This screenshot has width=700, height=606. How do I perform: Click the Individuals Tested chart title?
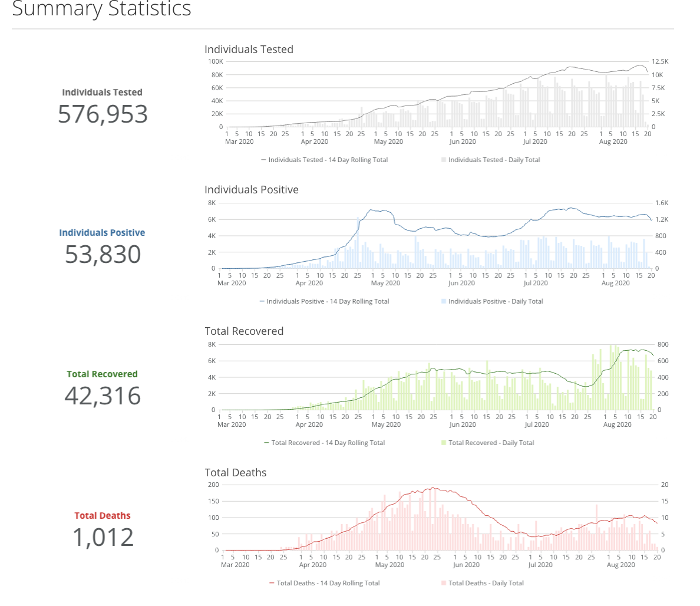[249, 50]
